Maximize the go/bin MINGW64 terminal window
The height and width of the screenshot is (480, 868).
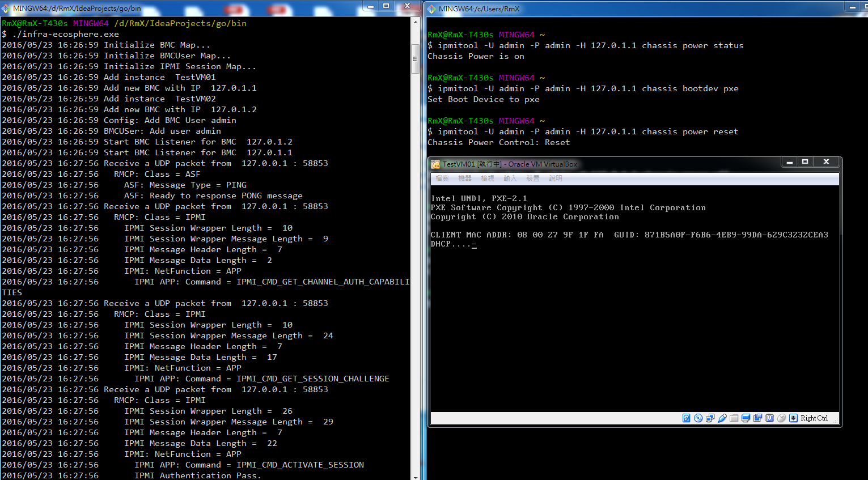click(386, 6)
